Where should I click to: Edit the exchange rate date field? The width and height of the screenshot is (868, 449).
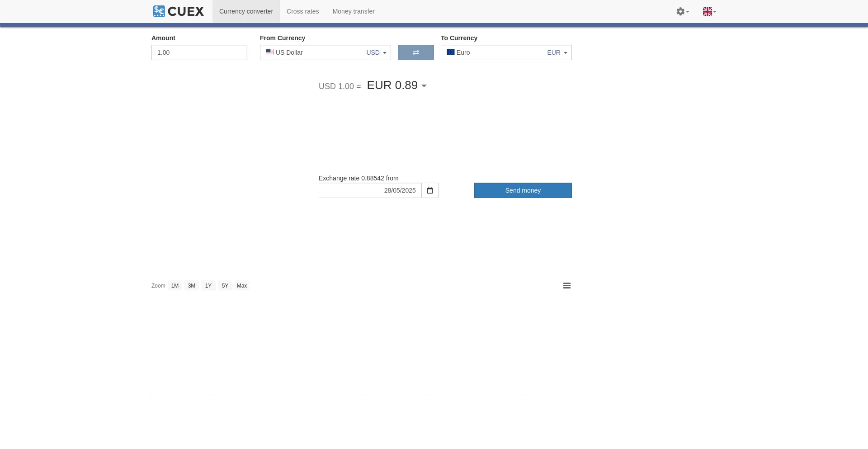pyautogui.click(x=370, y=190)
